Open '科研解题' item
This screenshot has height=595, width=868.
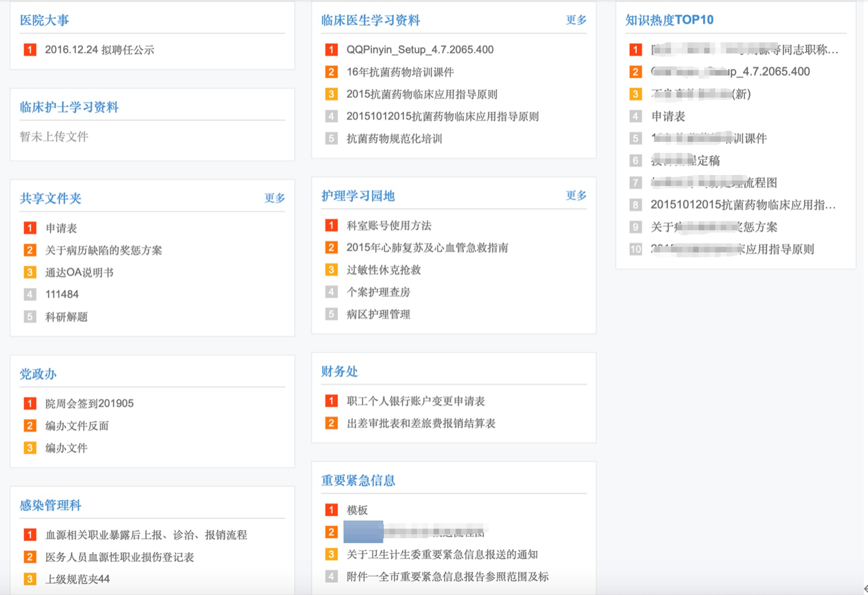click(x=66, y=317)
